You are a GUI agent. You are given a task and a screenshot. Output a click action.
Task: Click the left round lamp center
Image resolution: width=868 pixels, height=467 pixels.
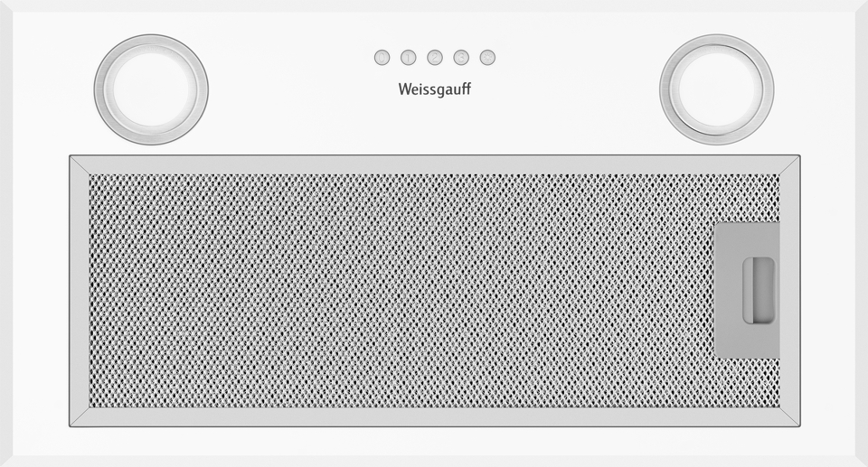151,89
